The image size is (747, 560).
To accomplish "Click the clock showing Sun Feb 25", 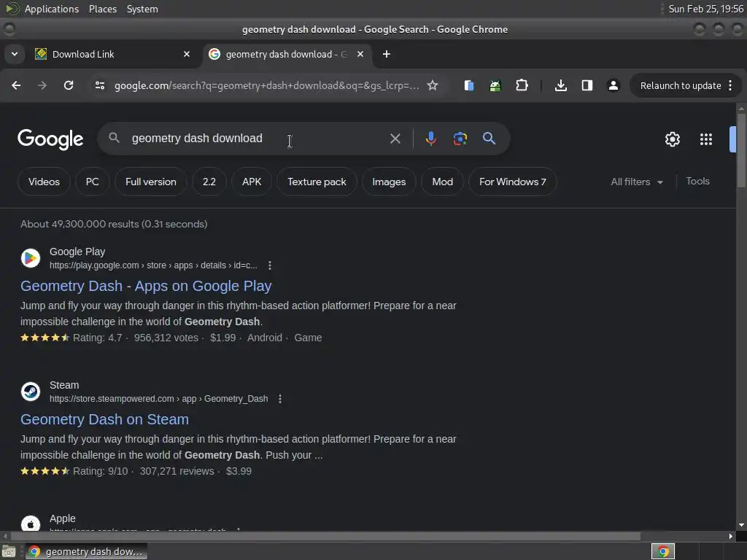I will pyautogui.click(x=705, y=9).
